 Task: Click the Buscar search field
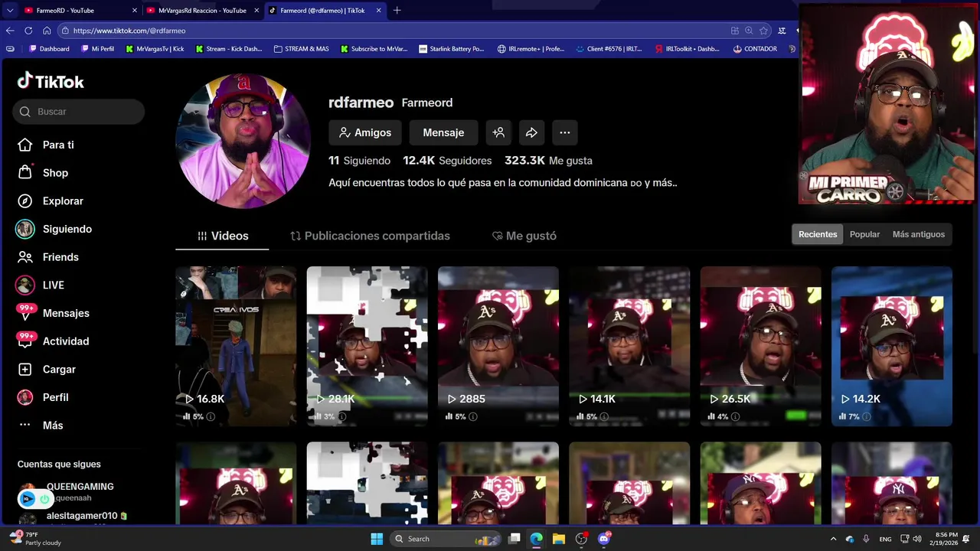coord(79,112)
